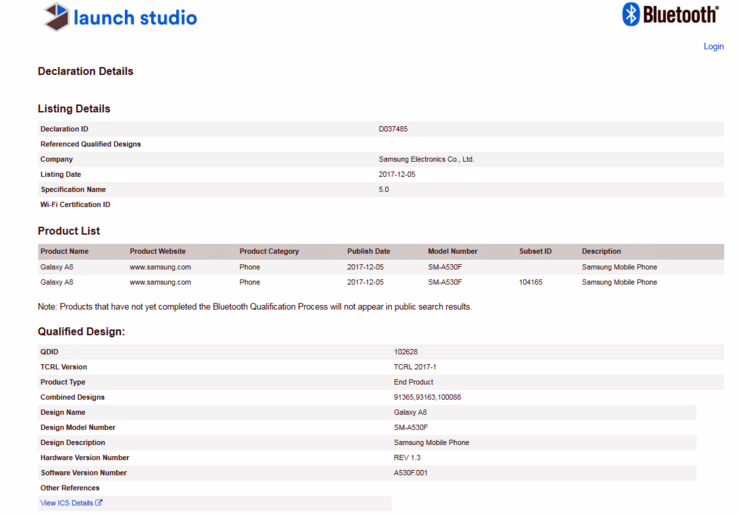Click the launch studio cube logo
The height and width of the screenshot is (516, 738).
57,17
